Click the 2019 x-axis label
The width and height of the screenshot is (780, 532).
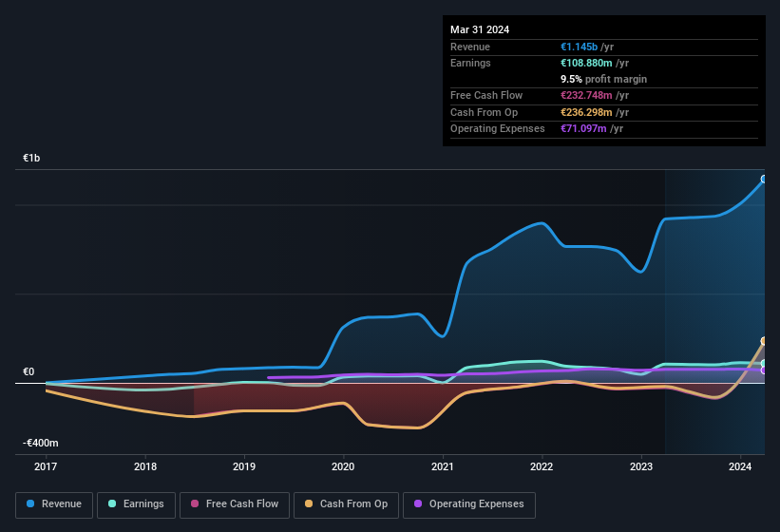[244, 466]
